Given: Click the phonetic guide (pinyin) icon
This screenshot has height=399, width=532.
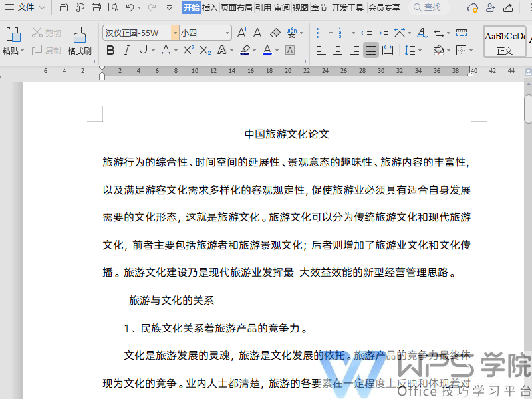Looking at the screenshot, I should [290, 31].
